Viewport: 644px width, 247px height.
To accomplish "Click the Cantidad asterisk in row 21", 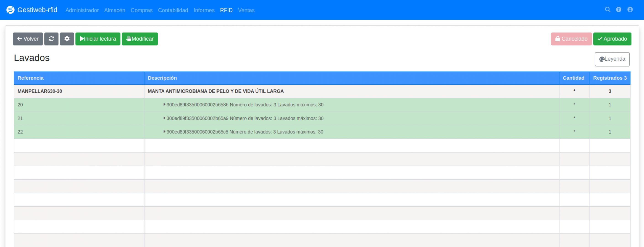I will (x=574, y=118).
